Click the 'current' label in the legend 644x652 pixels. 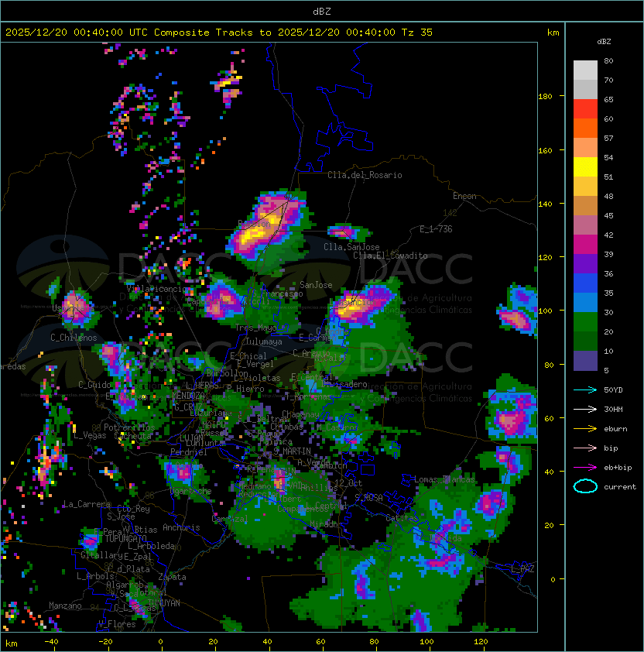pos(620,487)
